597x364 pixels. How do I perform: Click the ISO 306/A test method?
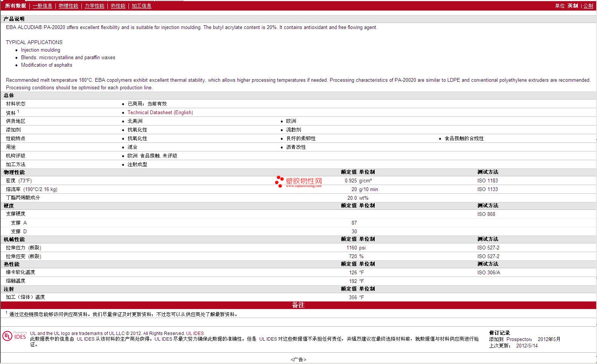click(488, 272)
